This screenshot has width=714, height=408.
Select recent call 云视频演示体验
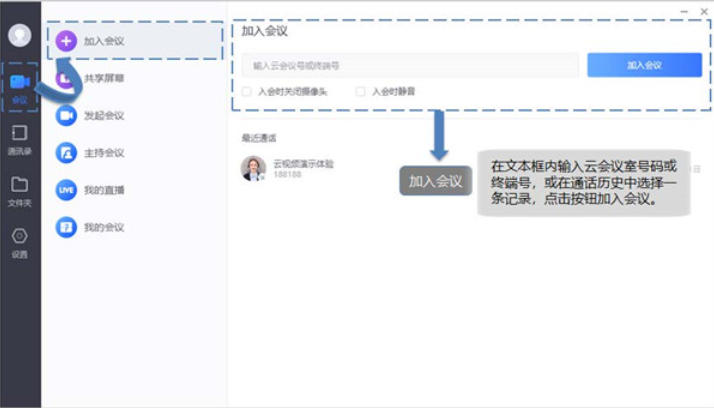coord(303,164)
